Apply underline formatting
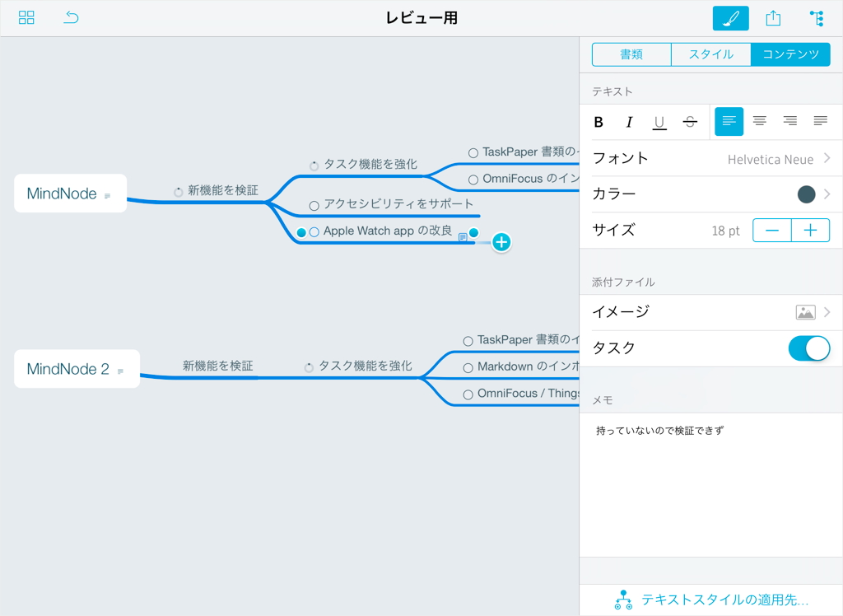843x616 pixels. pyautogui.click(x=659, y=123)
